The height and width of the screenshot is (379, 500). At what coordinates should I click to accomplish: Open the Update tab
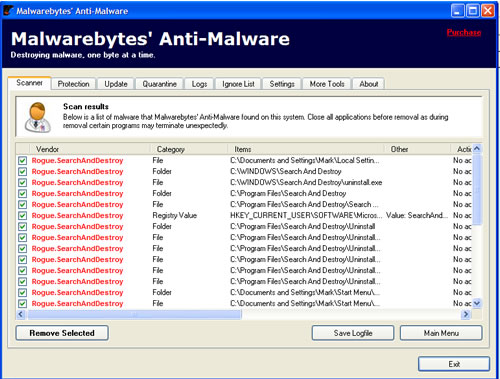(116, 84)
